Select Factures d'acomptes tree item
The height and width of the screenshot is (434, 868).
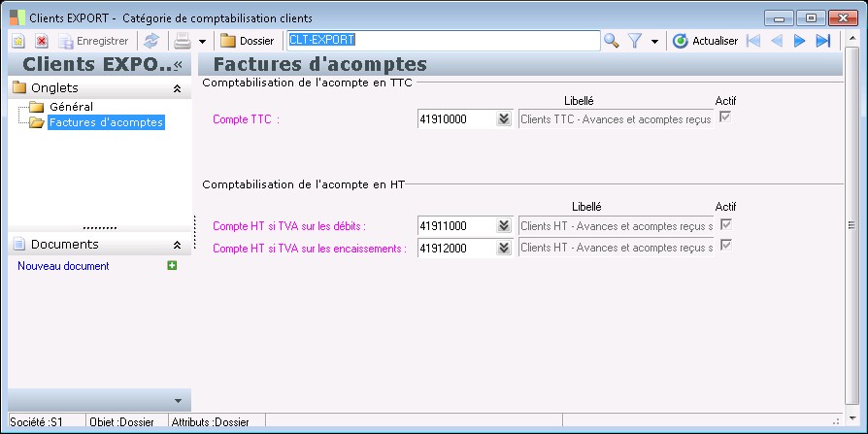(106, 122)
